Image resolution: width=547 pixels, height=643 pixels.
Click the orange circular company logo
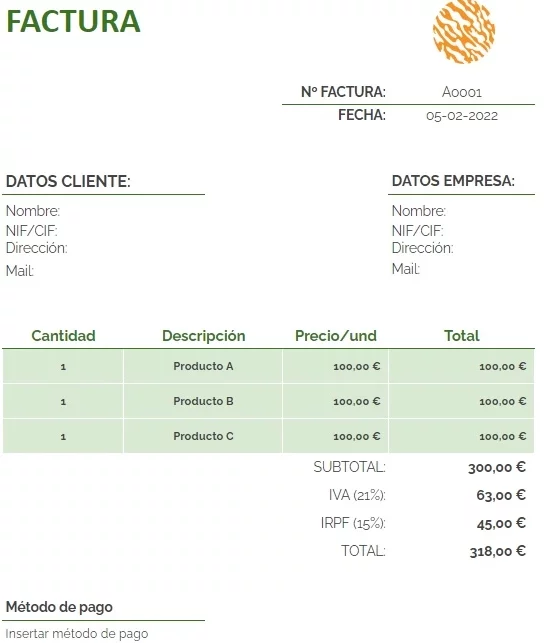coord(464,32)
